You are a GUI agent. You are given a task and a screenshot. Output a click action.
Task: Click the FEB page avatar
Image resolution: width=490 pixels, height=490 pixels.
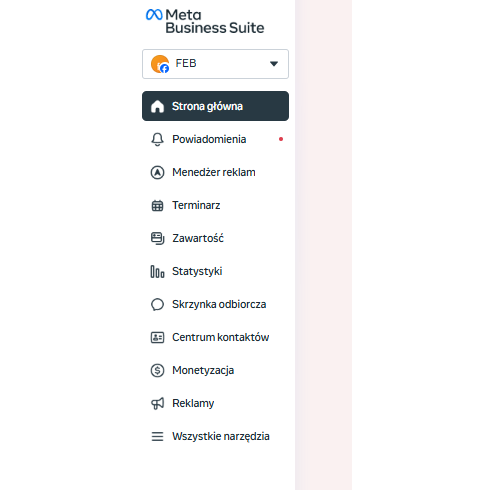coord(160,64)
